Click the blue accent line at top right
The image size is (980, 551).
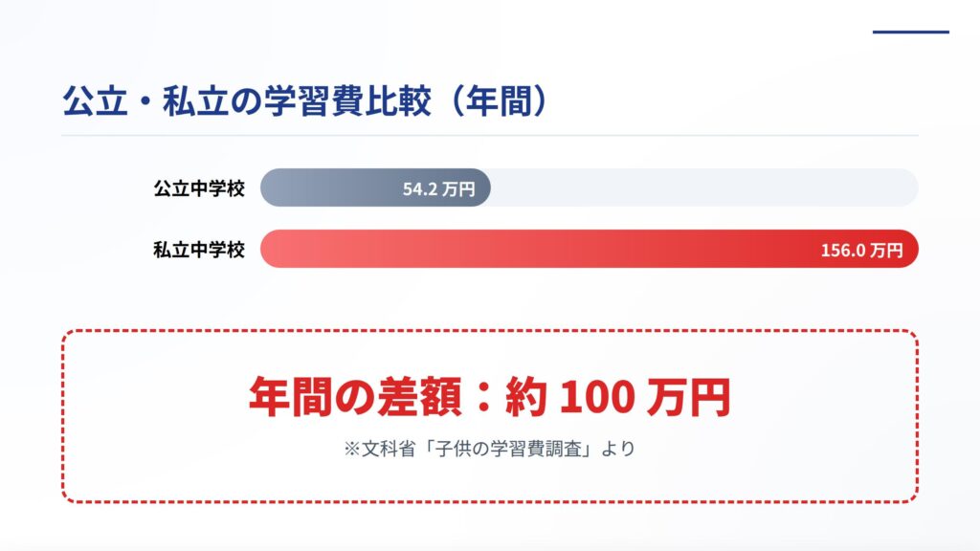coord(910,32)
